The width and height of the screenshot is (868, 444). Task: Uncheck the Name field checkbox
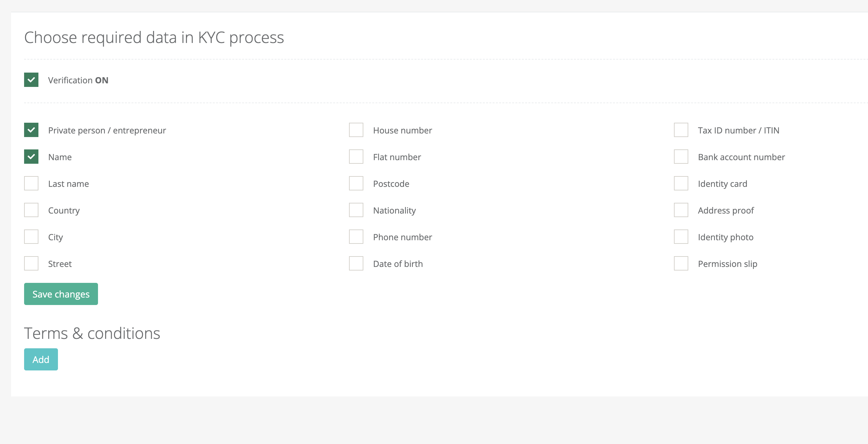31,157
